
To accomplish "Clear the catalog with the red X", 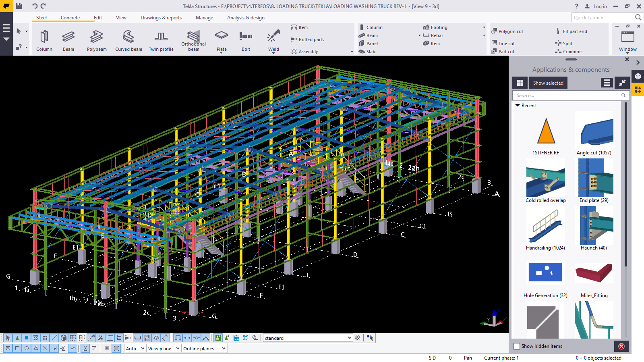I will pyautogui.click(x=621, y=346).
